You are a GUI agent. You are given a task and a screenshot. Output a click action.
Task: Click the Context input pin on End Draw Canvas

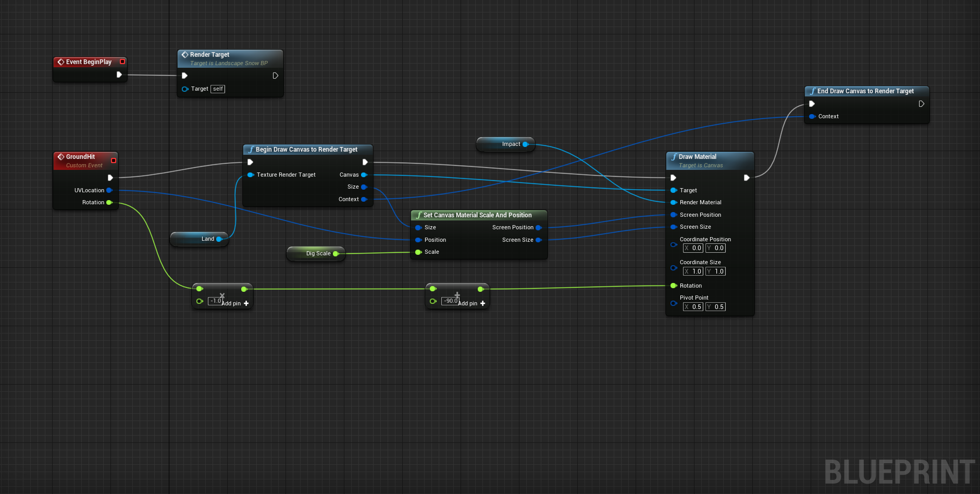812,116
